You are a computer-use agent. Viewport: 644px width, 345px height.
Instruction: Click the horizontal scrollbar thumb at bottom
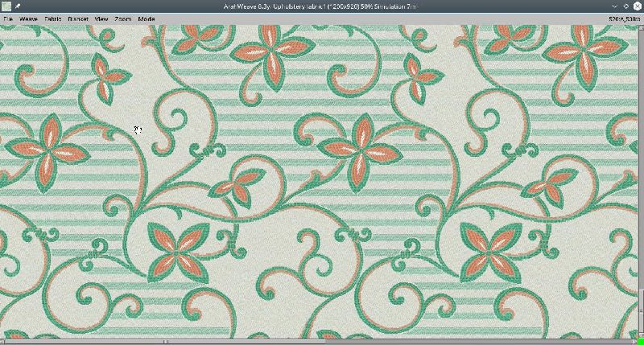(x=163, y=341)
